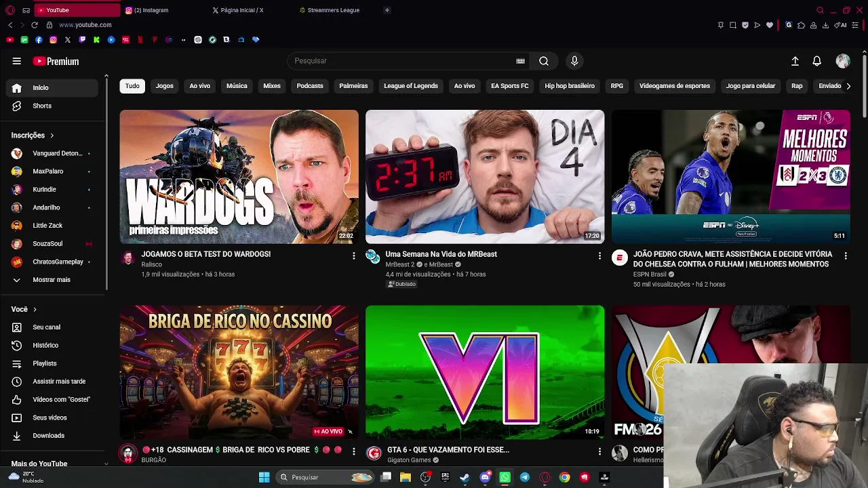The image size is (868, 488).
Task: Open options menu for MrBeast video
Action: point(599,256)
